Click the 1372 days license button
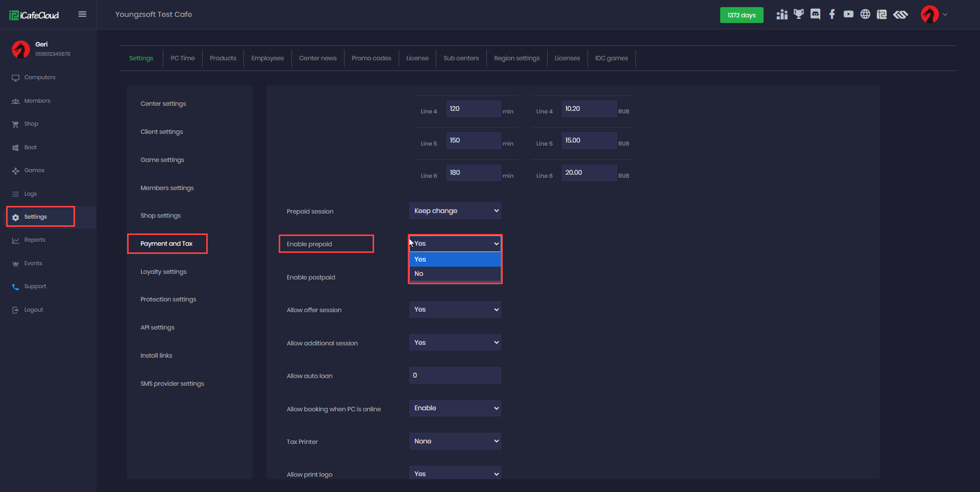The image size is (980, 492). 741,15
